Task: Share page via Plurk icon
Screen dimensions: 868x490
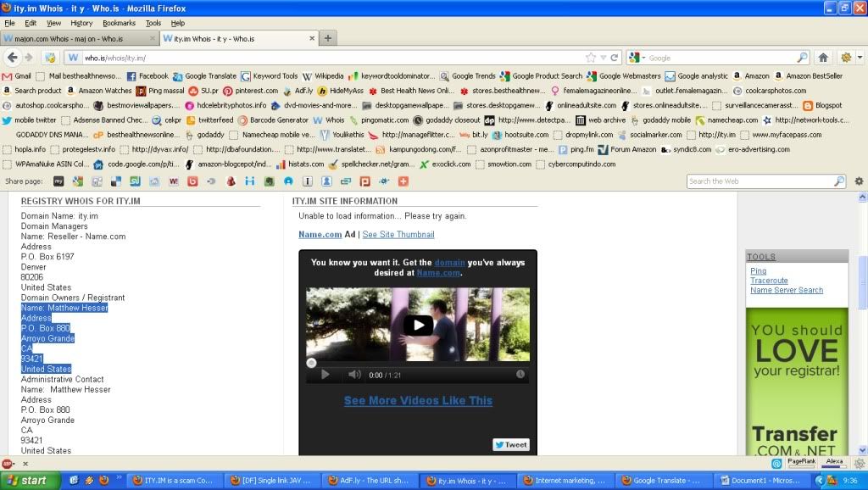Action: pyautogui.click(x=364, y=181)
